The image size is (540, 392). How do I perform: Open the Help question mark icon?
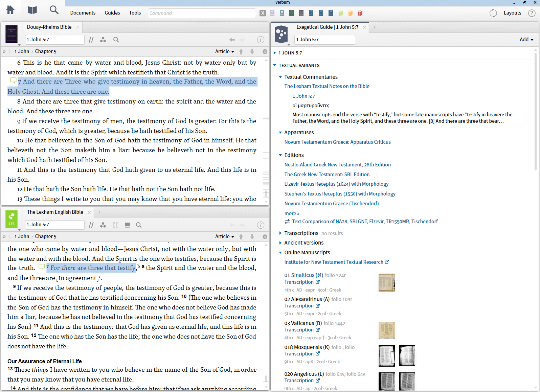click(x=532, y=13)
